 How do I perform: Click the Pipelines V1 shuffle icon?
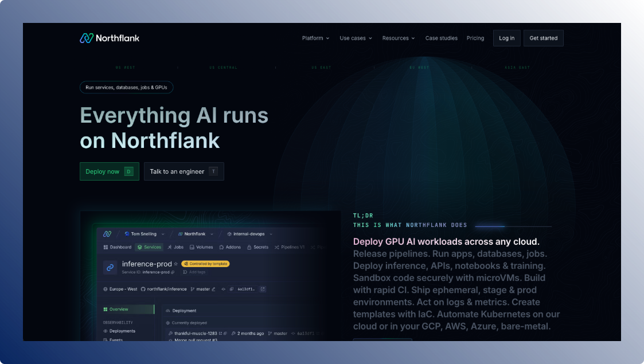point(277,248)
